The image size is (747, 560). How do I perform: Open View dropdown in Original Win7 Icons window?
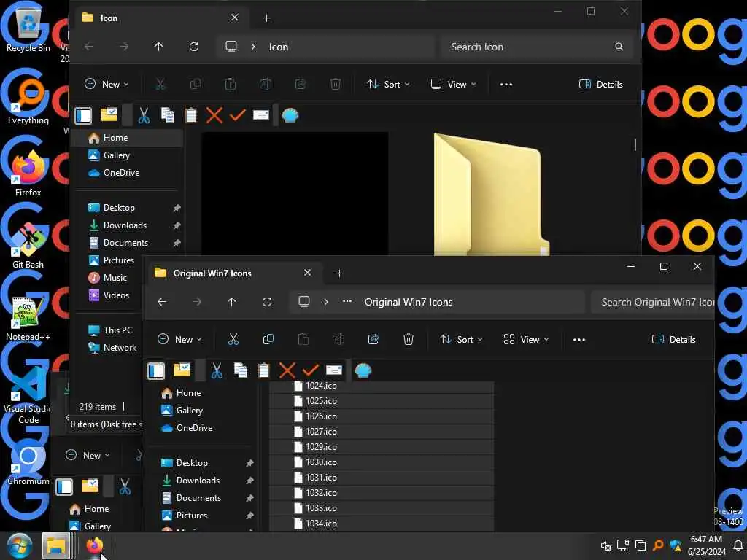[526, 340]
